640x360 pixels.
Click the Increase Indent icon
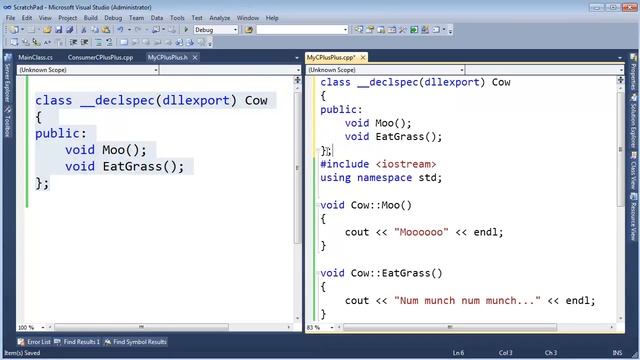[84, 42]
